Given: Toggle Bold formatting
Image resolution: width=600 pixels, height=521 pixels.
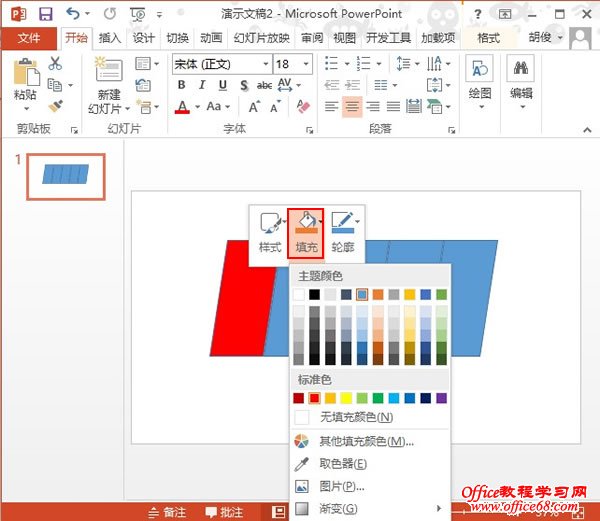Looking at the screenshot, I should 181,86.
